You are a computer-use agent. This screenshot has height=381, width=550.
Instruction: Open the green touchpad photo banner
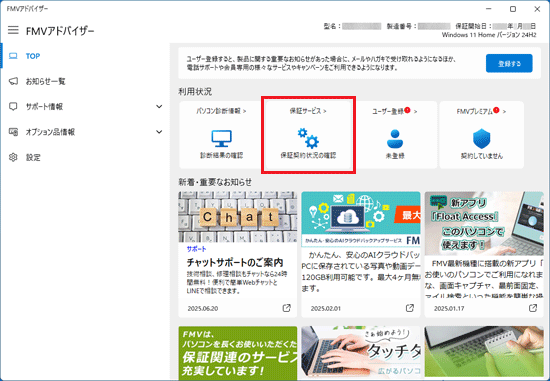click(484, 353)
